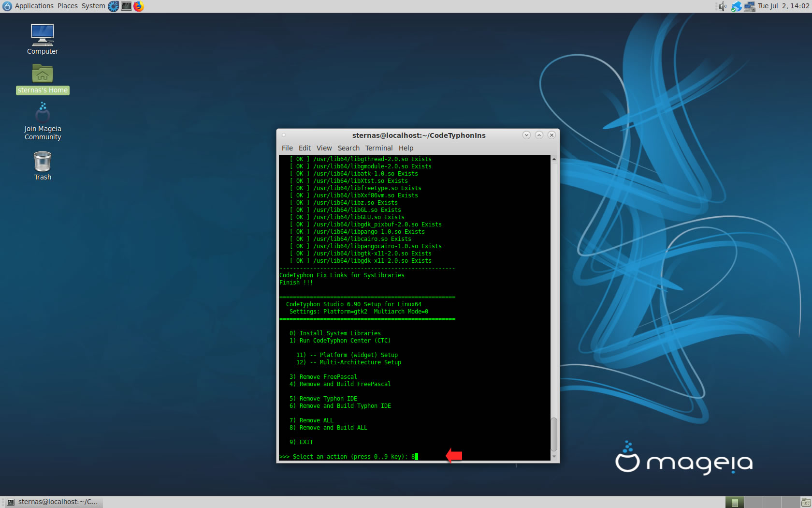
Task: Click the libgthread-2.0.so Exists line
Action: (x=361, y=159)
